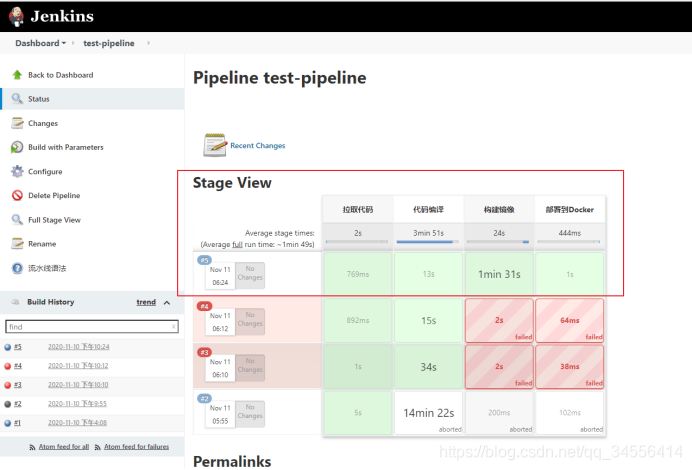
Task: Click the Back to Dashboard arrow icon
Action: (17, 75)
